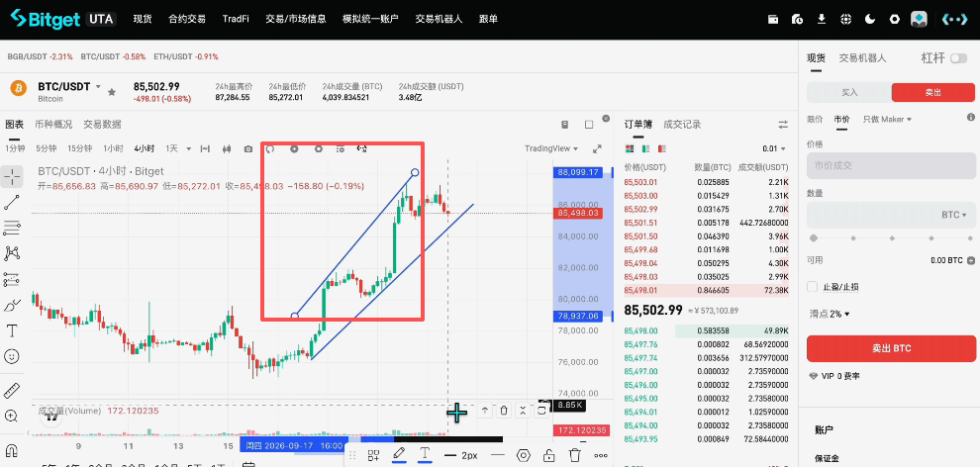This screenshot has width=980, height=467.
Task: Open the indicators icon in chart toolbar
Action: tap(205, 148)
